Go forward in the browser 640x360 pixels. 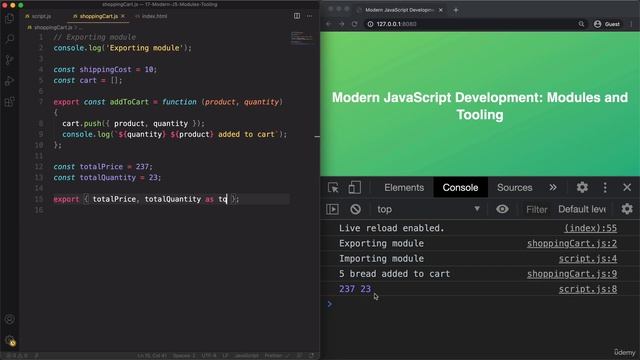(342, 24)
